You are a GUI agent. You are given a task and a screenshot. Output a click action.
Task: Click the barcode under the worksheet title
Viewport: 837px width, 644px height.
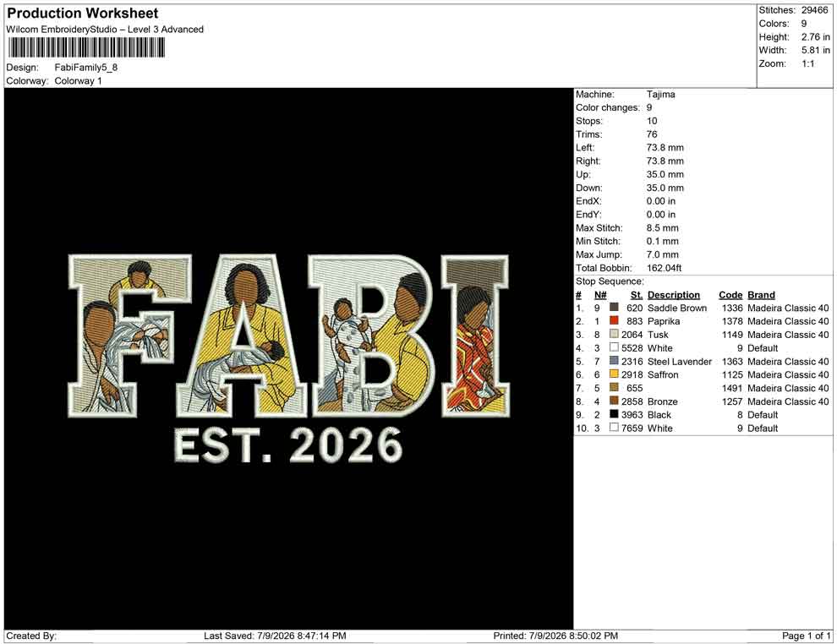click(85, 48)
